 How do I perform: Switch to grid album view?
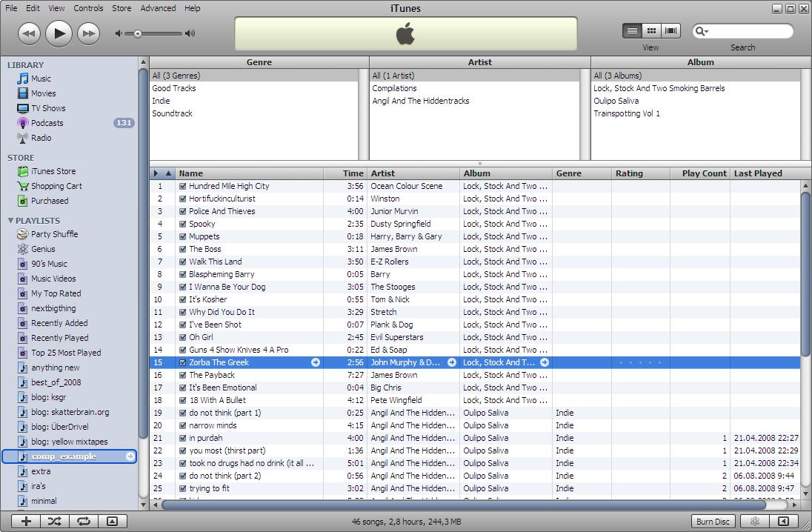[x=651, y=30]
